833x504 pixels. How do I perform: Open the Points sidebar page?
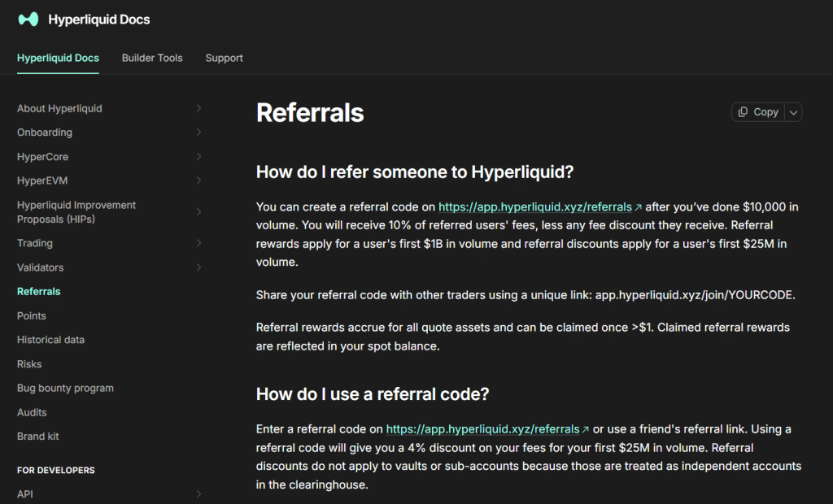click(x=32, y=316)
